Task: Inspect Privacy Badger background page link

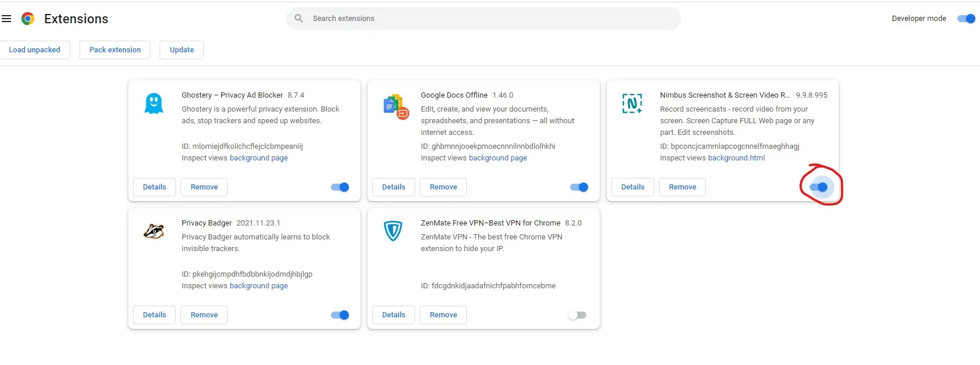Action: [259, 286]
